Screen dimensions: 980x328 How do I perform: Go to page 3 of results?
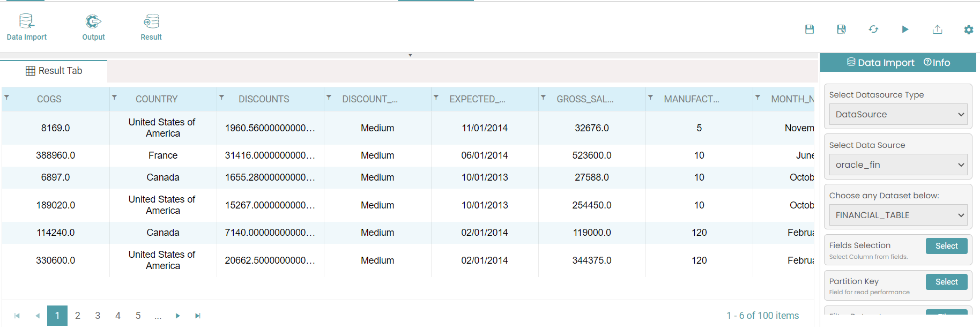pos(98,316)
